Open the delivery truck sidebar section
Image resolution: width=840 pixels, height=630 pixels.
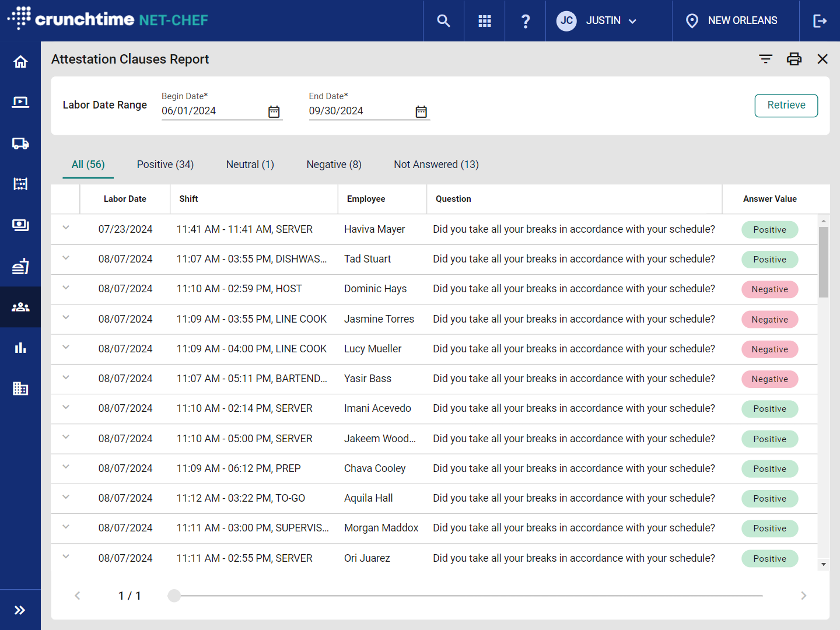point(20,143)
